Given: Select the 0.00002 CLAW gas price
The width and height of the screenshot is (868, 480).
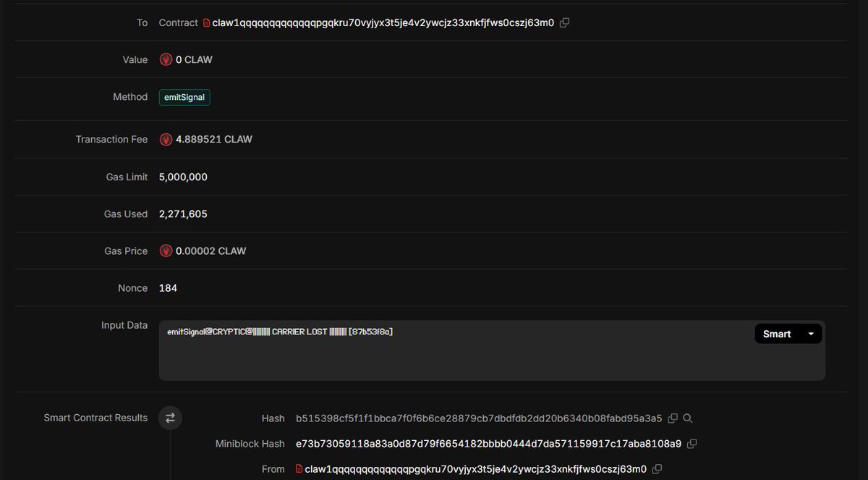Looking at the screenshot, I should [x=211, y=251].
